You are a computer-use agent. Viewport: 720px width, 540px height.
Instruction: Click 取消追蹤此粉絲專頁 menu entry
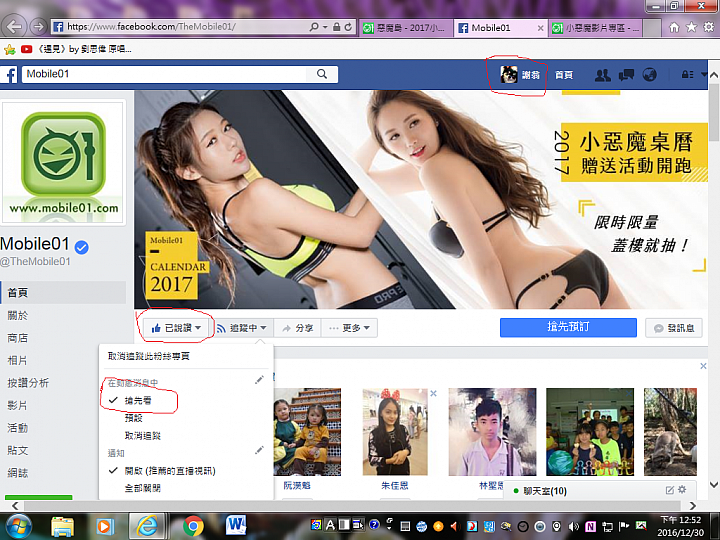point(149,356)
